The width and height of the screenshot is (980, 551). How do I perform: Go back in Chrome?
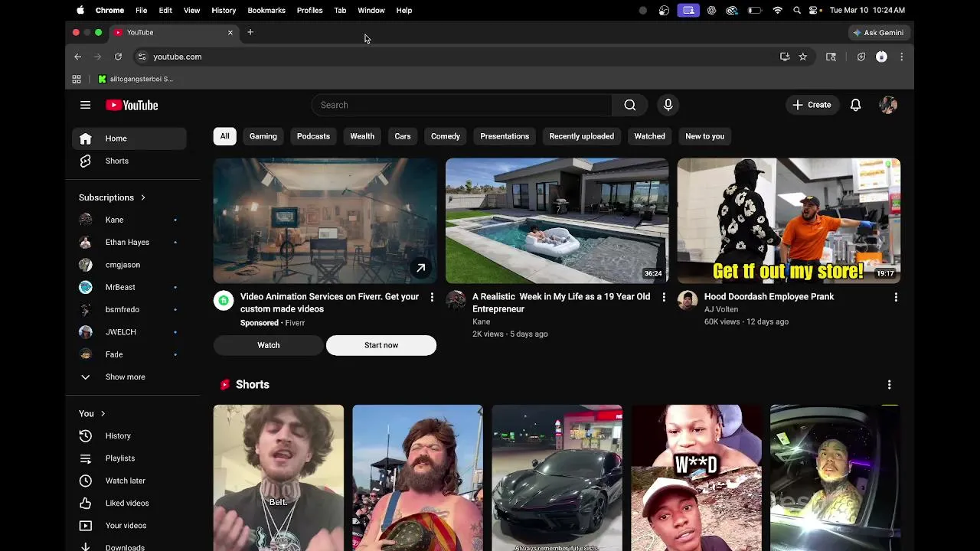[x=77, y=57]
